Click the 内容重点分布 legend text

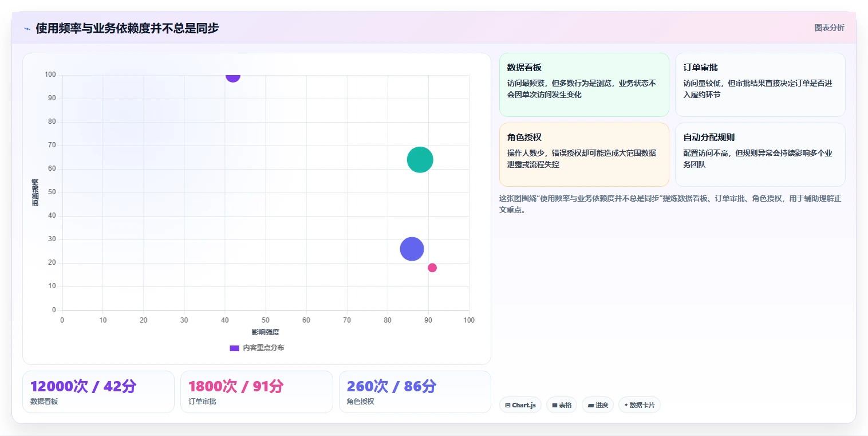coord(263,348)
